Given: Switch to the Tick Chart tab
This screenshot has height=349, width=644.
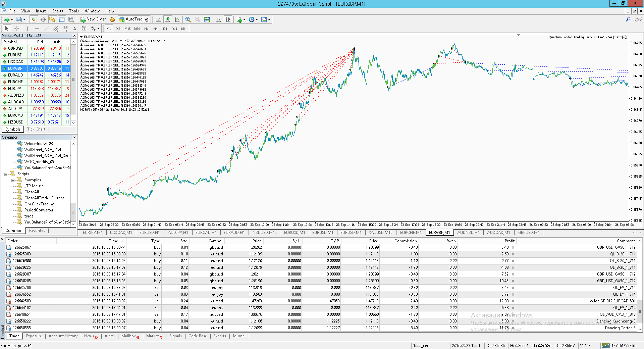Looking at the screenshot, I should (36, 129).
